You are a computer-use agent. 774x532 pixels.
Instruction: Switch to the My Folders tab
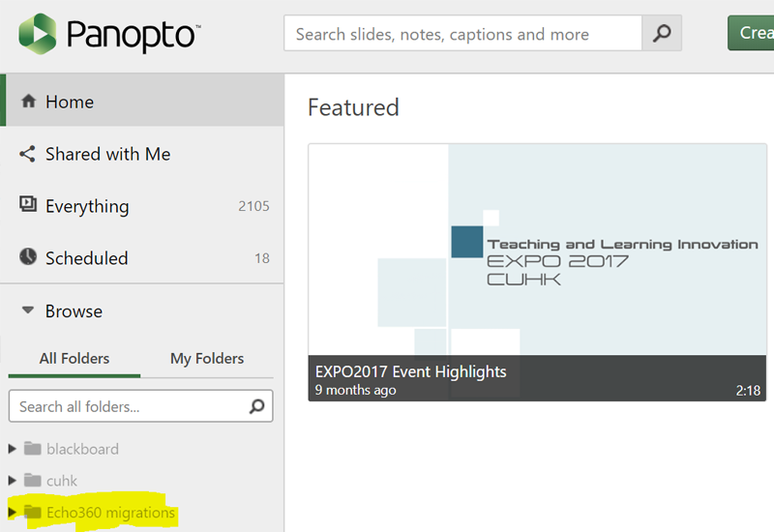pyautogui.click(x=207, y=358)
